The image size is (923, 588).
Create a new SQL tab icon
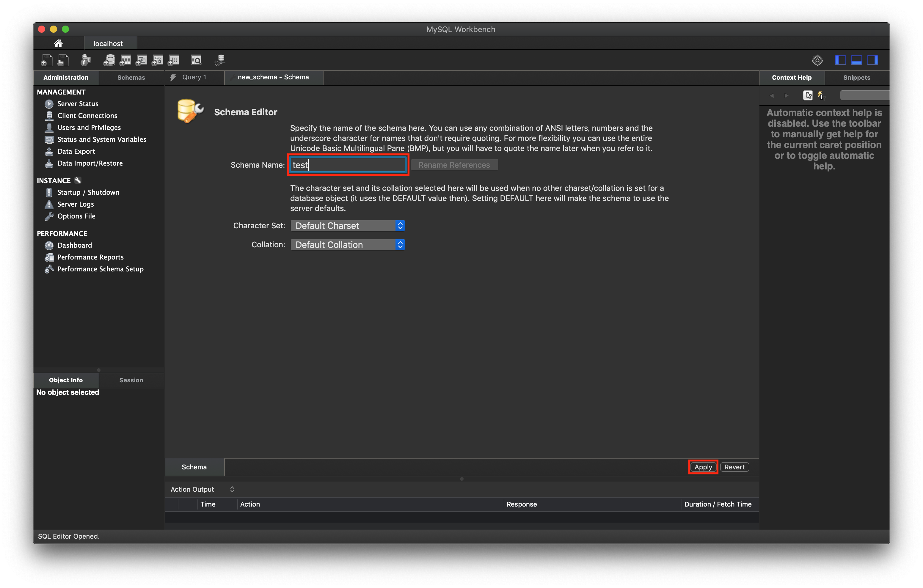[46, 60]
